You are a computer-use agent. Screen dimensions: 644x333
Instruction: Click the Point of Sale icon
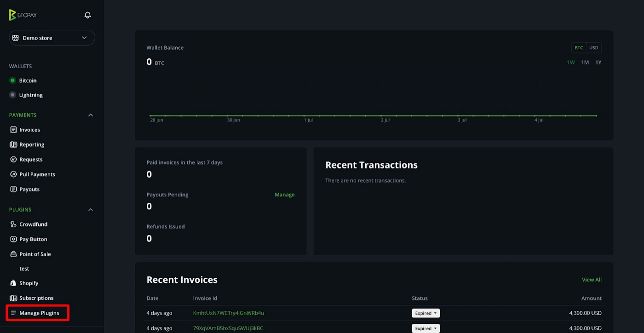tap(13, 254)
